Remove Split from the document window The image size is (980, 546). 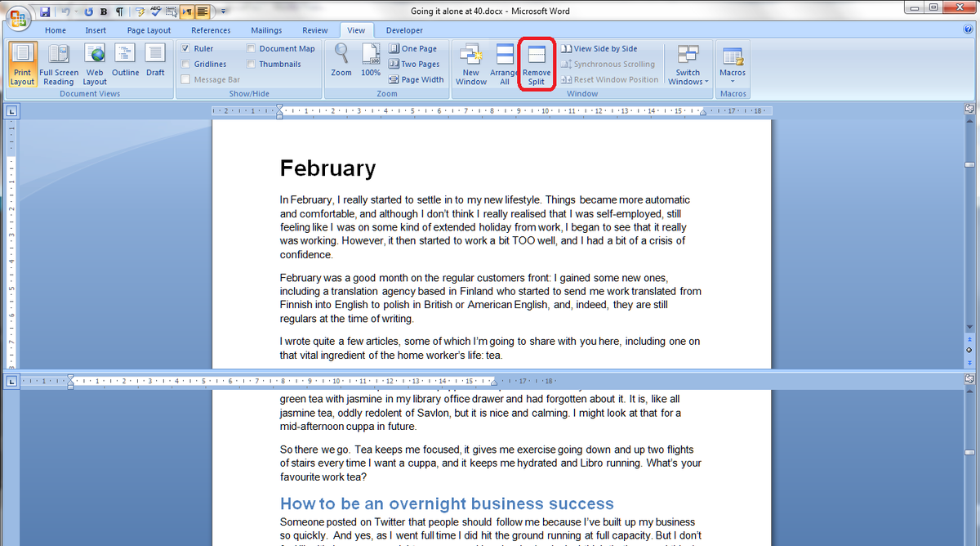tap(537, 65)
